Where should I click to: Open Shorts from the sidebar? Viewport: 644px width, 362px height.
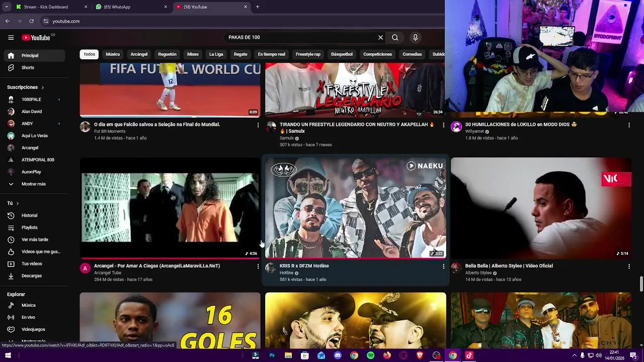click(x=35, y=67)
